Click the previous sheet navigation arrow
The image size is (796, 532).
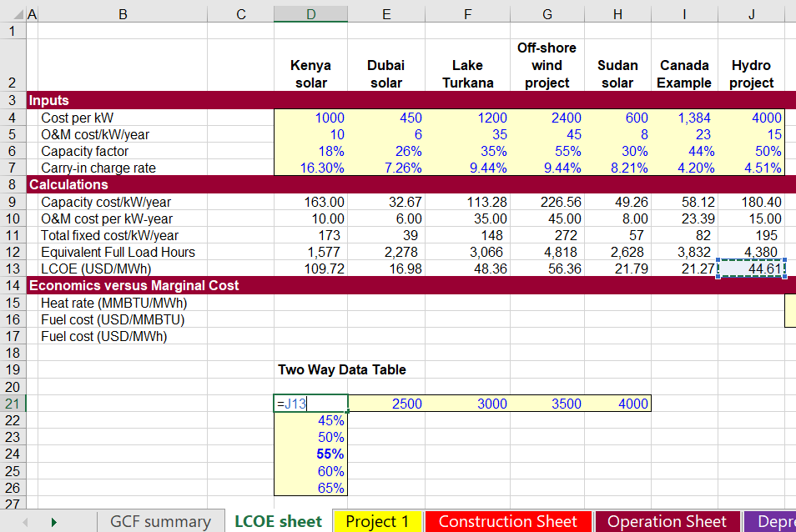coord(25,521)
